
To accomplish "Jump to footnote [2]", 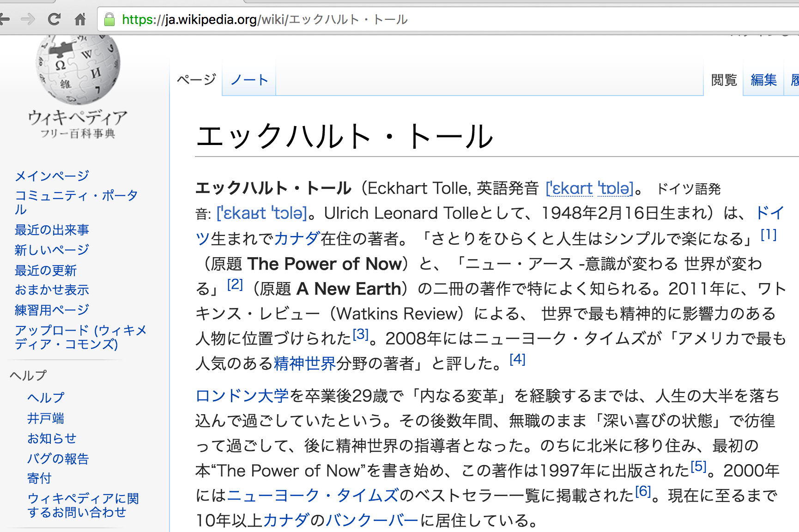I will [x=235, y=284].
